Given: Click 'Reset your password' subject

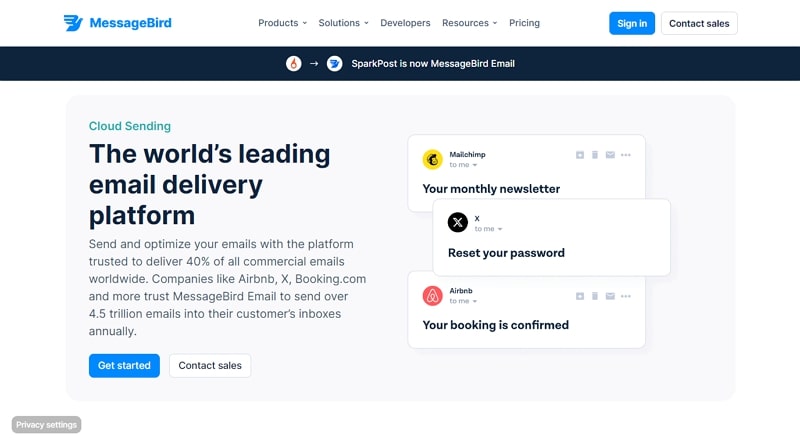Looking at the screenshot, I should (506, 253).
